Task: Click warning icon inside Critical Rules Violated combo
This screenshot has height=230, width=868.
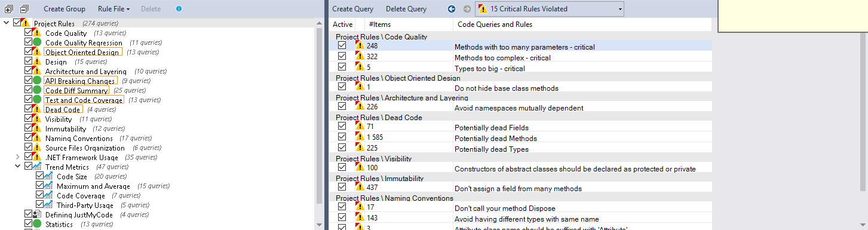Action: click(482, 9)
